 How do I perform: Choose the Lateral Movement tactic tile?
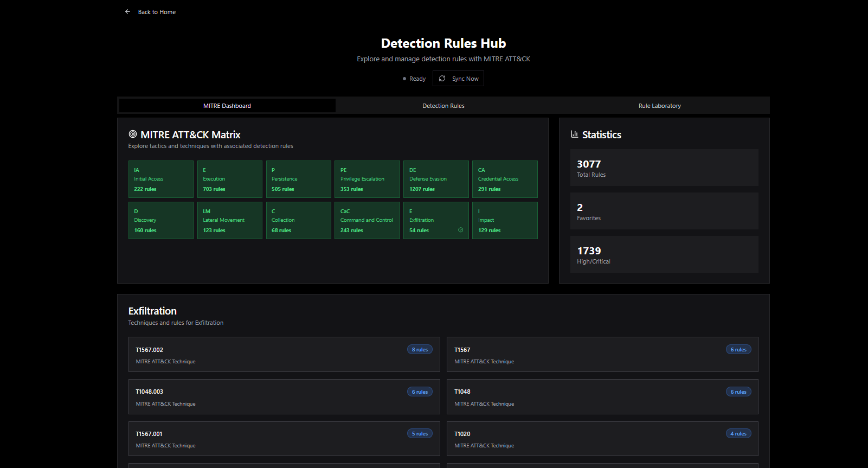tap(230, 221)
